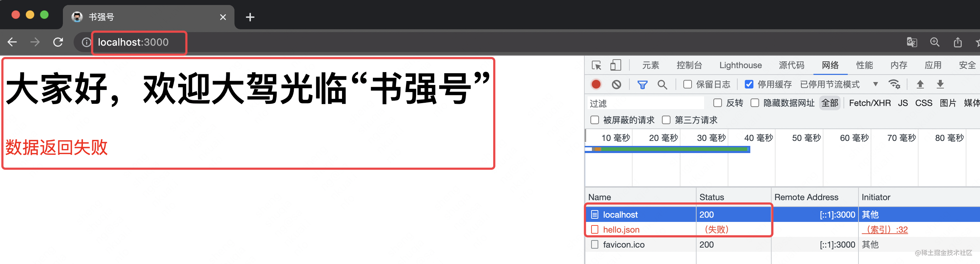Go forward with the browser forward arrow
The width and height of the screenshot is (980, 264).
(35, 42)
